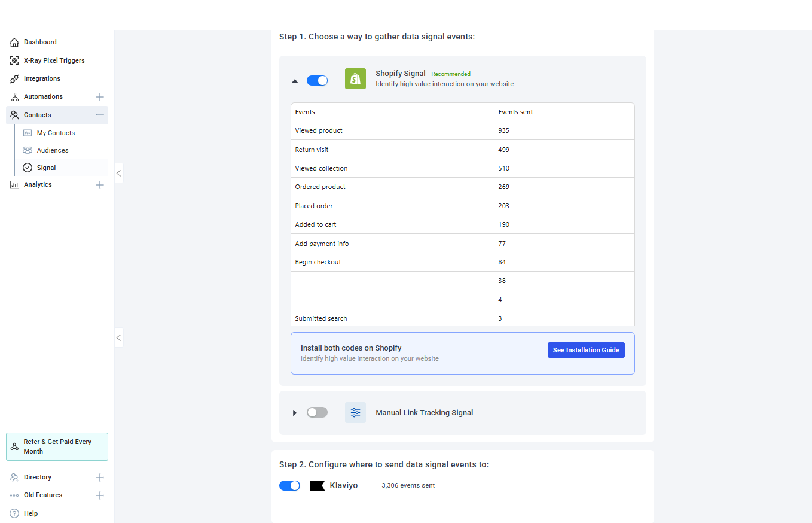Click the Add payment info event row
The image size is (812, 523).
coord(463,244)
